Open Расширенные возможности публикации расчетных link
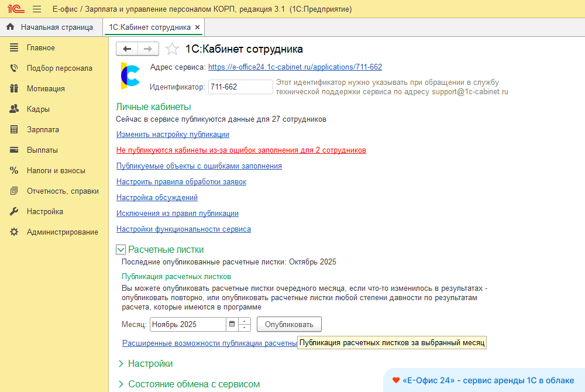 209,343
